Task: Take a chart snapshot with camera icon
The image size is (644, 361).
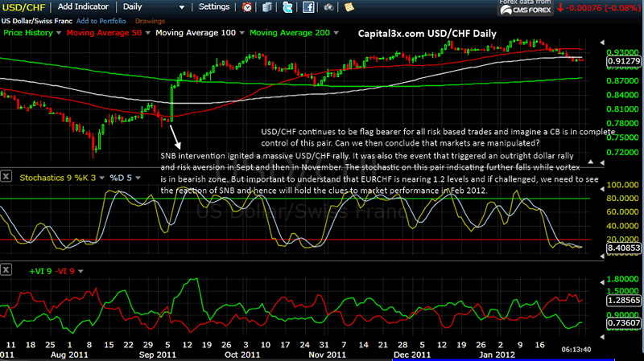Action: [x=328, y=7]
